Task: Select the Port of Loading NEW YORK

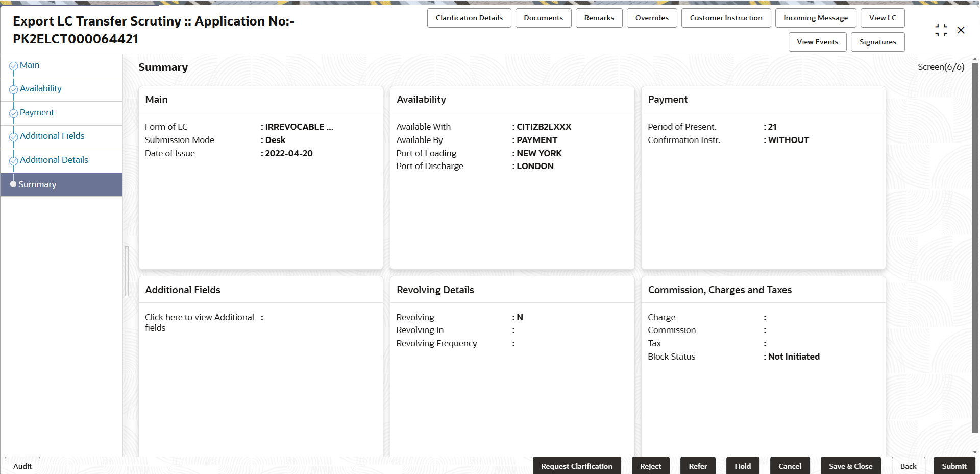Action: coord(539,153)
